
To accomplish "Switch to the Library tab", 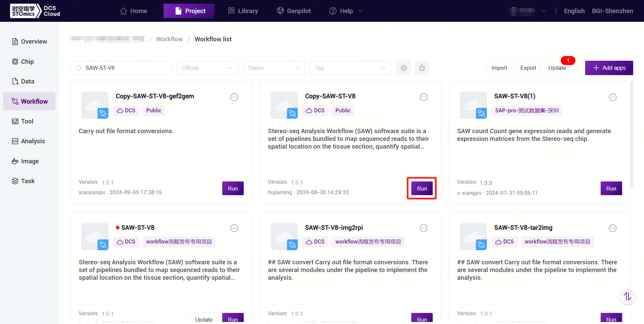I will [243, 11].
